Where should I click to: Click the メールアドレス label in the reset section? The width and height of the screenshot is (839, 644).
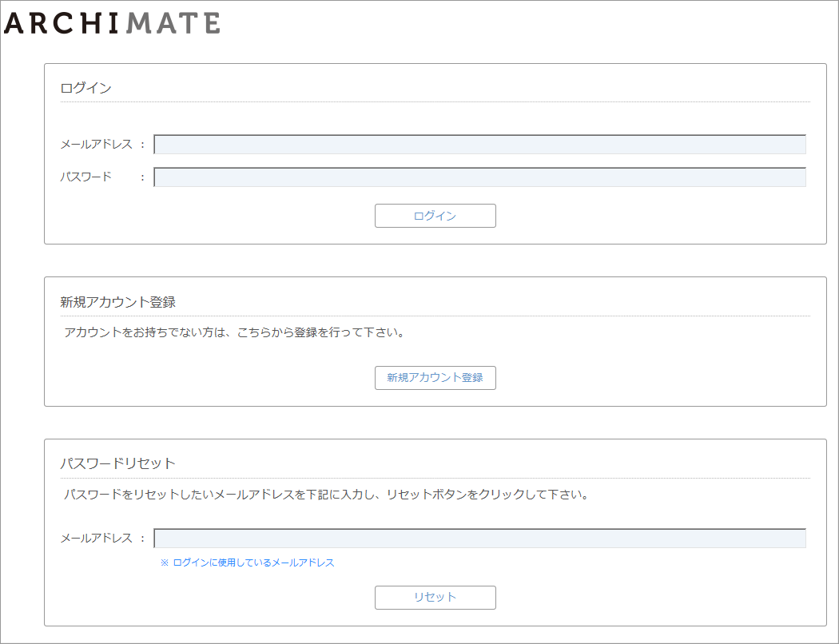click(x=96, y=539)
